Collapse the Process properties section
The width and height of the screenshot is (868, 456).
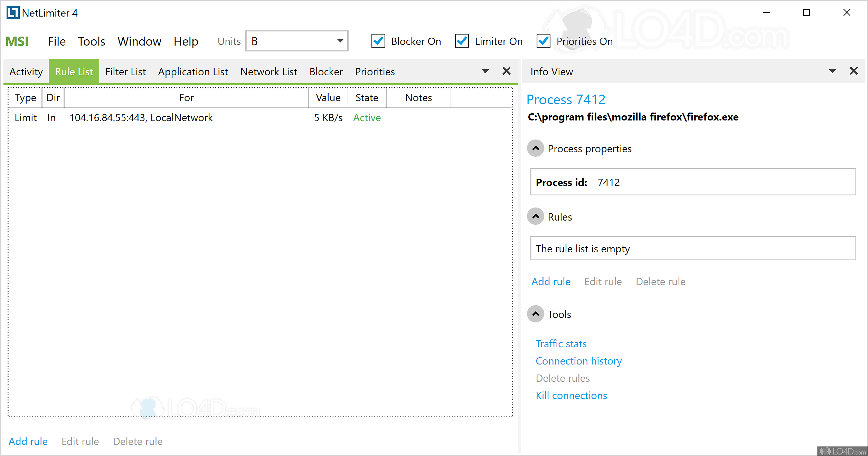[536, 148]
